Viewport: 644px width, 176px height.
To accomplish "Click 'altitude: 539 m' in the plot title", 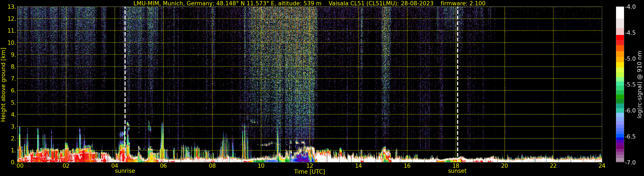I will 299,3.
